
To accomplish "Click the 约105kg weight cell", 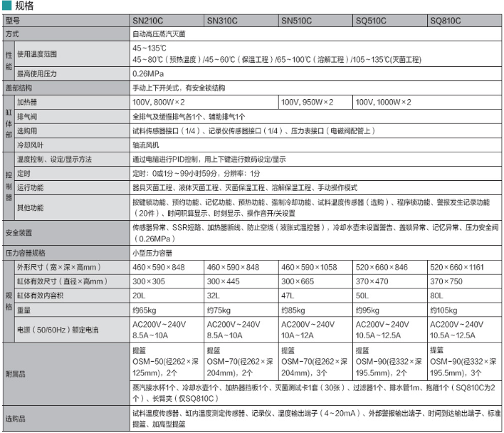I will tap(464, 311).
